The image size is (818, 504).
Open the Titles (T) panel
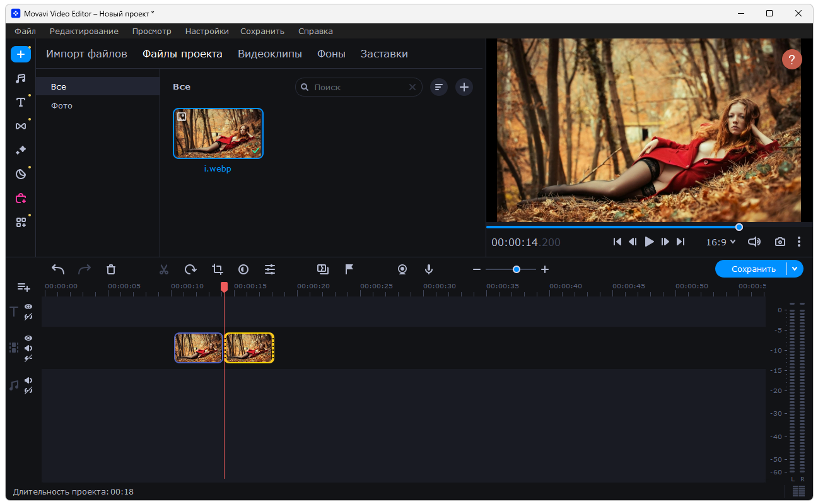coord(21,102)
